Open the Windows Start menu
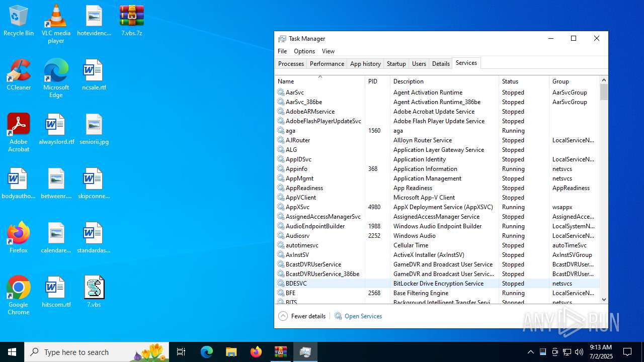 pyautogui.click(x=12, y=352)
